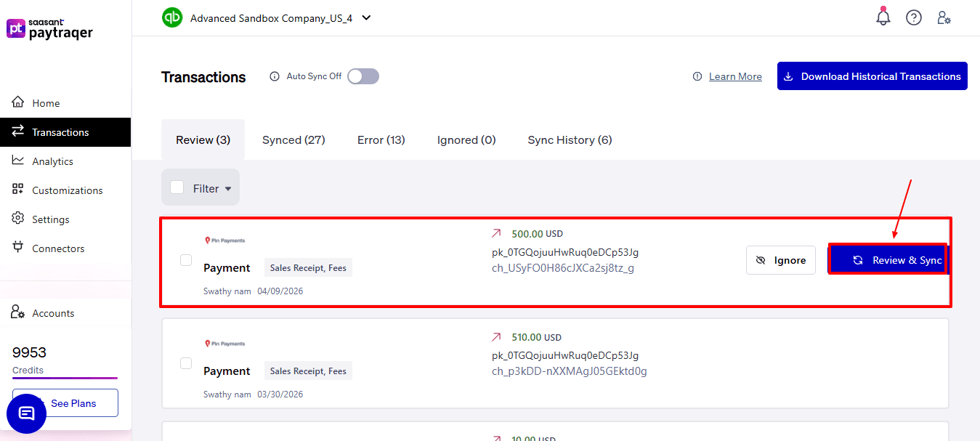
Task: Click Review & Sync on the first payment
Action: [x=888, y=259]
